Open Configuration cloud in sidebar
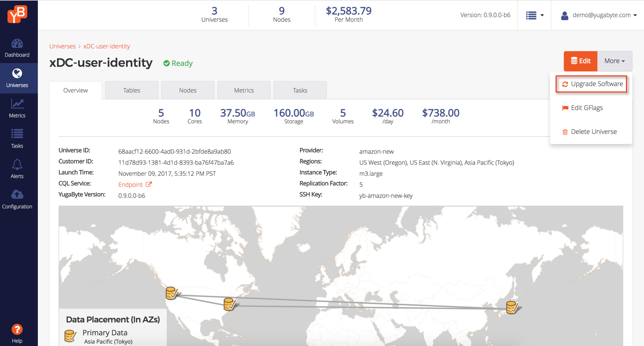The height and width of the screenshot is (346, 644). [x=17, y=200]
